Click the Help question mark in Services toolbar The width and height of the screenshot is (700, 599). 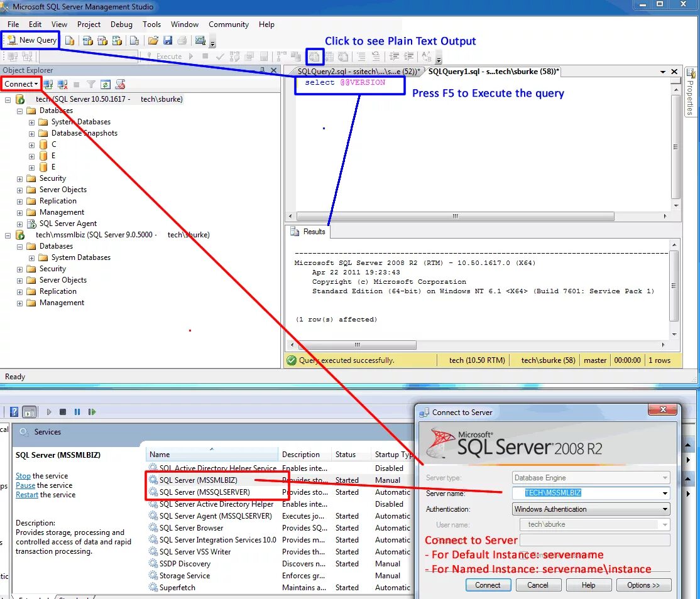pyautogui.click(x=14, y=412)
